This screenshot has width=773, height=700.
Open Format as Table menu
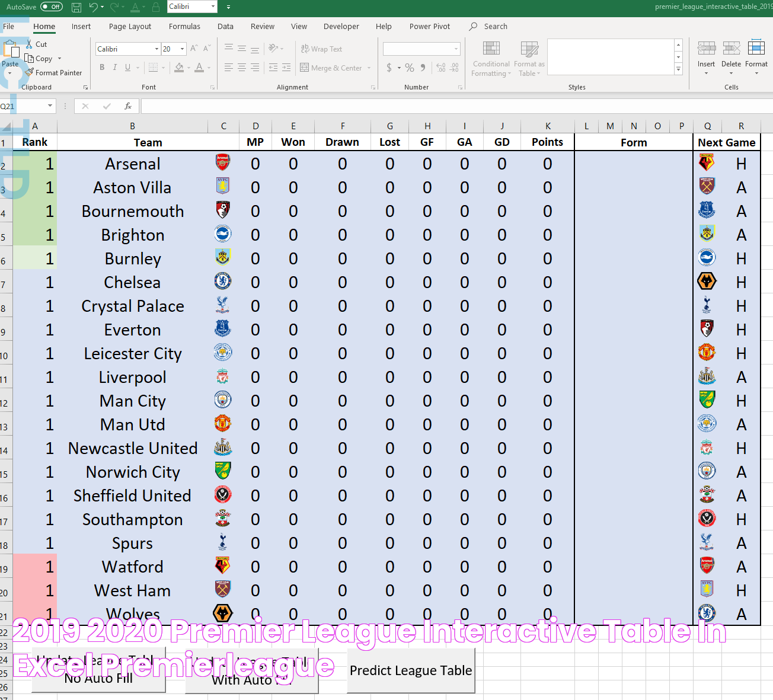(529, 59)
